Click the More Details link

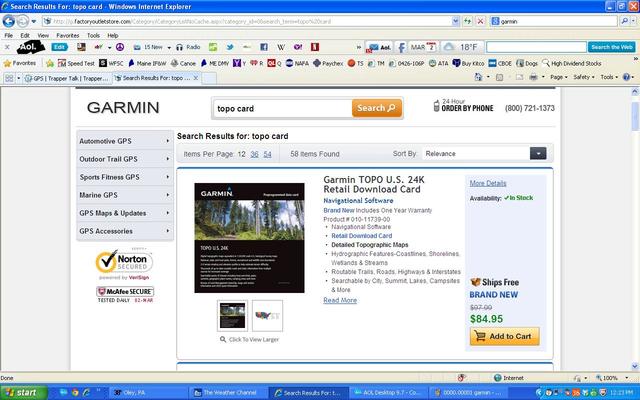pos(488,183)
